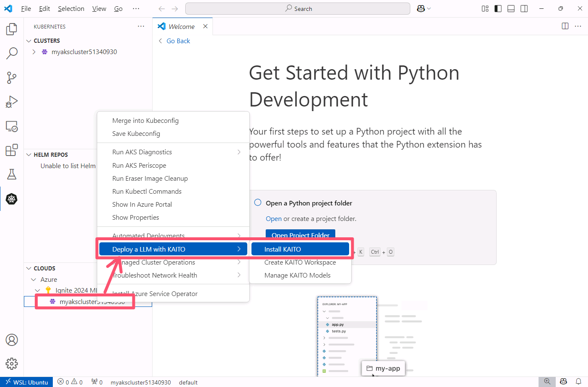588x387 pixels.
Task: Open the Search view icon
Action: pyautogui.click(x=12, y=53)
